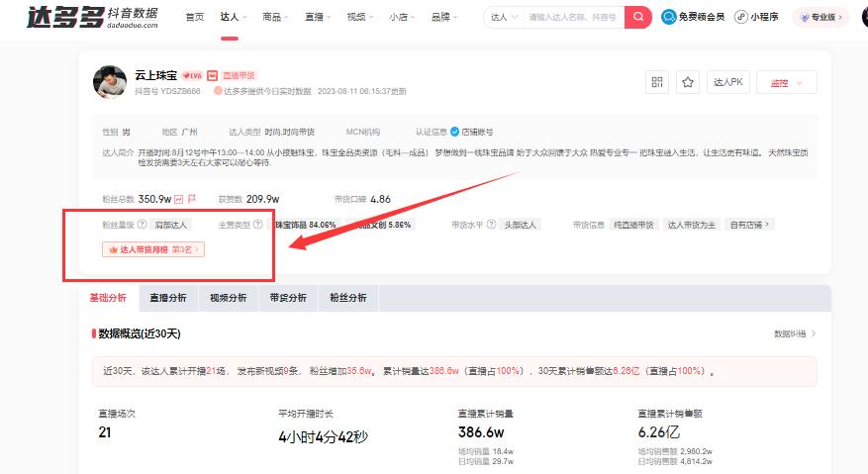
Task: Click the 获赞数 209.9w value
Action: point(249,199)
